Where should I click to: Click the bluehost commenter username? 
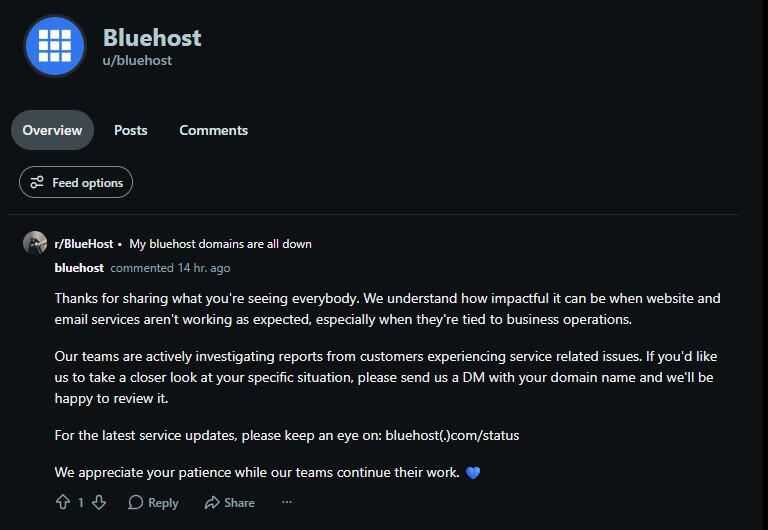(x=79, y=268)
